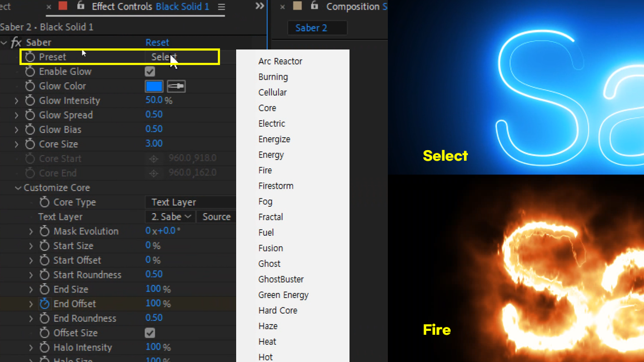Expand the Core Size property

(x=17, y=144)
